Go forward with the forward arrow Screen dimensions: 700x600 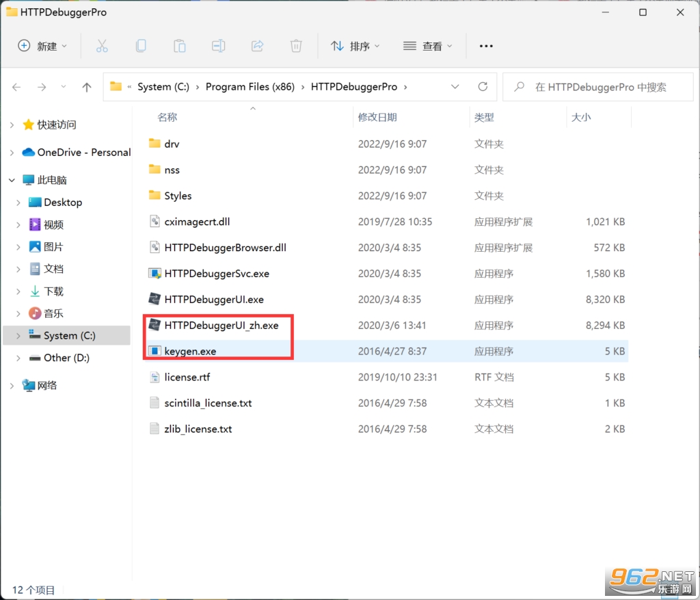42,87
